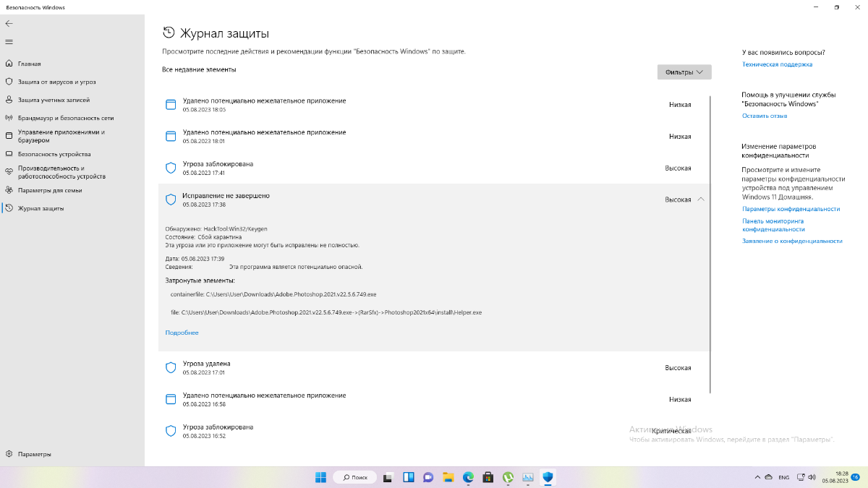868x488 pixels.
Task: Click the history list vertical scrollbar
Action: click(x=710, y=244)
